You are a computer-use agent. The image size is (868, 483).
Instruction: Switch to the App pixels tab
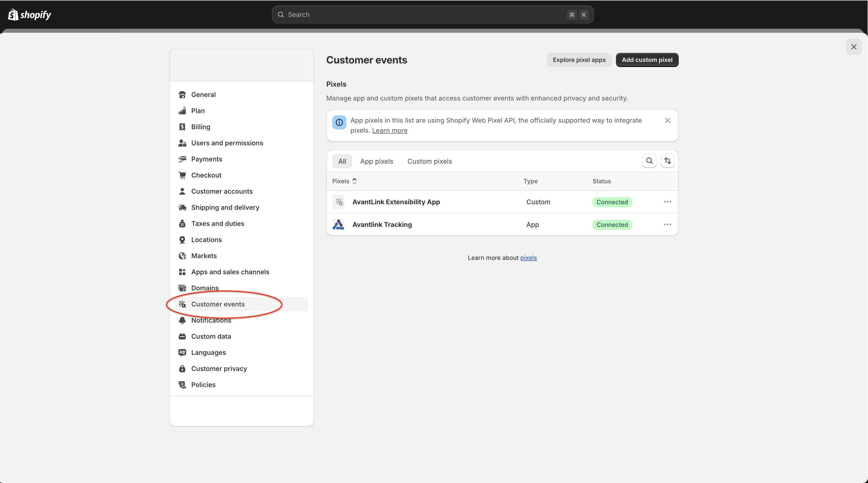point(376,161)
